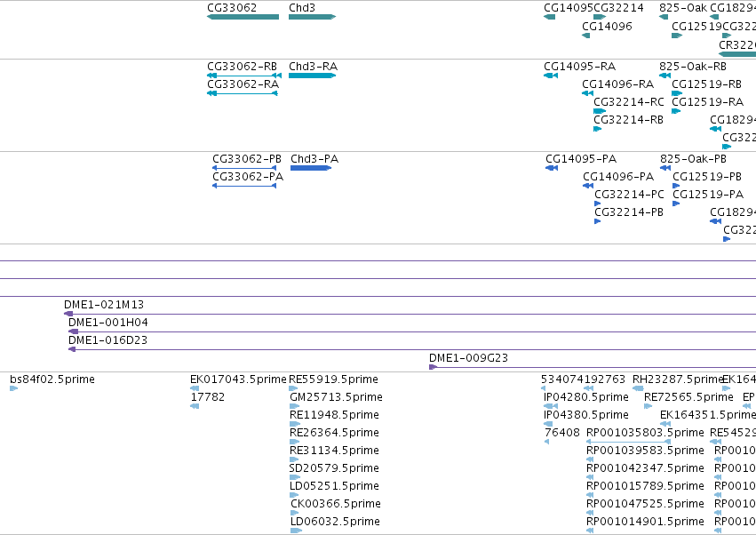
Task: Click the CG32214-PB protein glyph
Action: [597, 221]
